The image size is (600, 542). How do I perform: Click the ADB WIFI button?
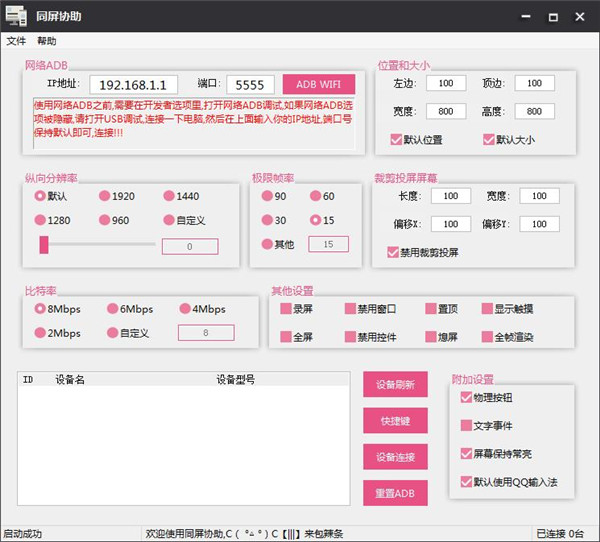tap(318, 85)
